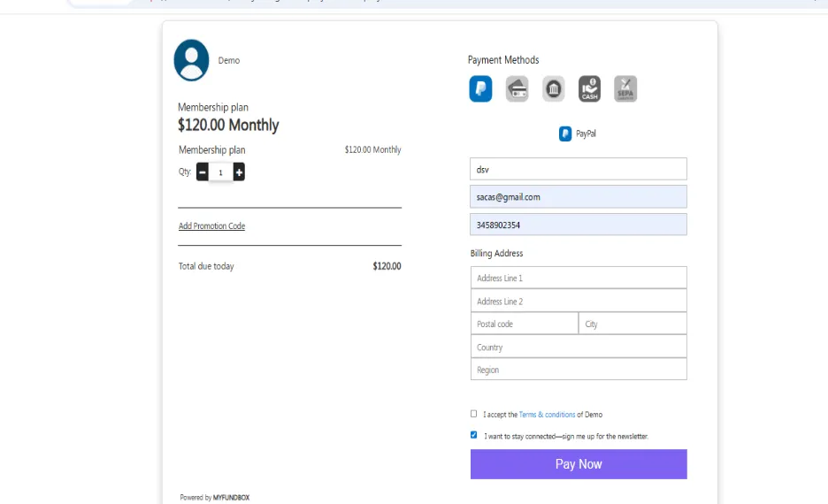Uncheck the newsletter signup checkbox
The image size is (828, 504).
(473, 435)
